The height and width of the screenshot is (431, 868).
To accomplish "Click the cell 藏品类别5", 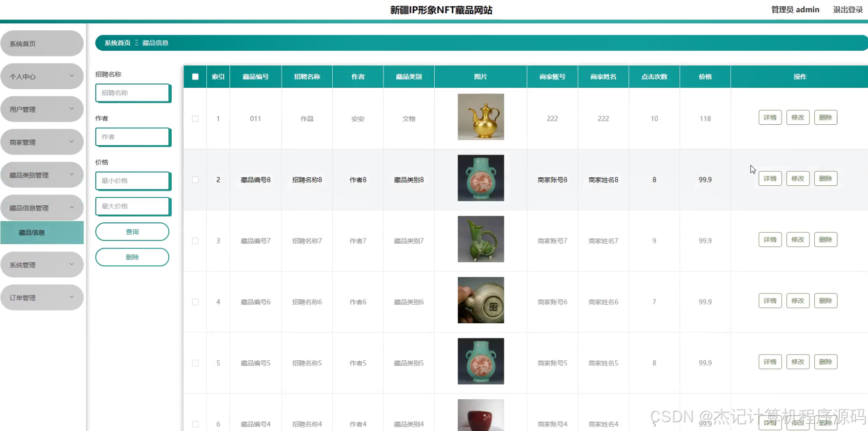I will click(409, 363).
